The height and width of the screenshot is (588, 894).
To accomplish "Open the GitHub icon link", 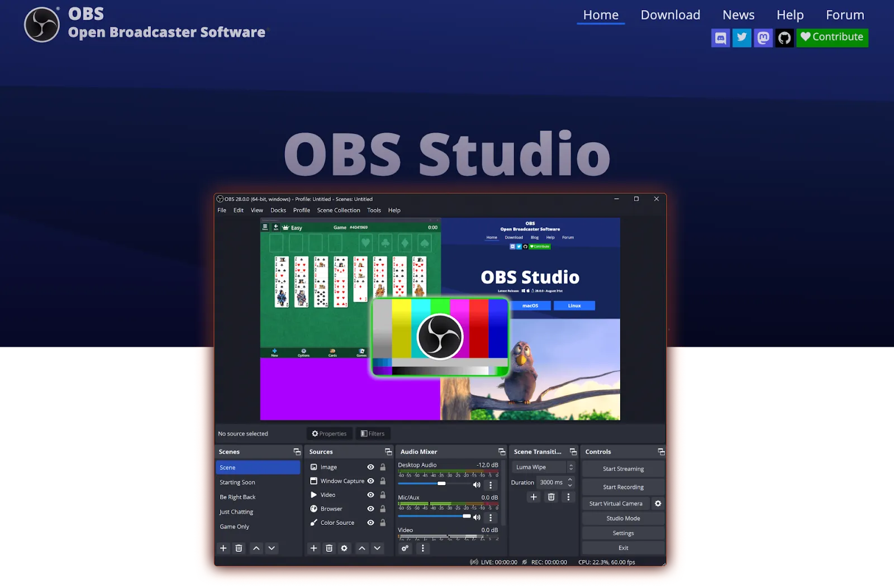I will coord(784,38).
